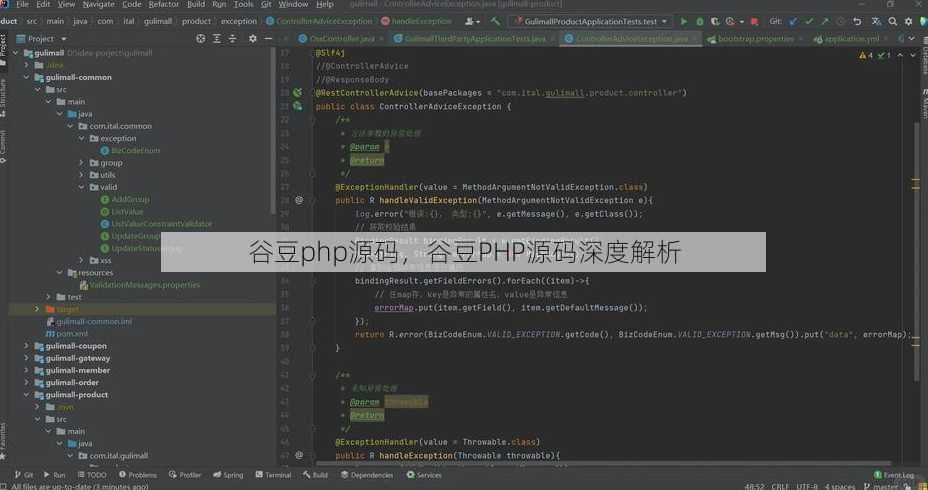928x490 pixels.
Task: Click the user account icon in toolbar
Action: [471, 21]
